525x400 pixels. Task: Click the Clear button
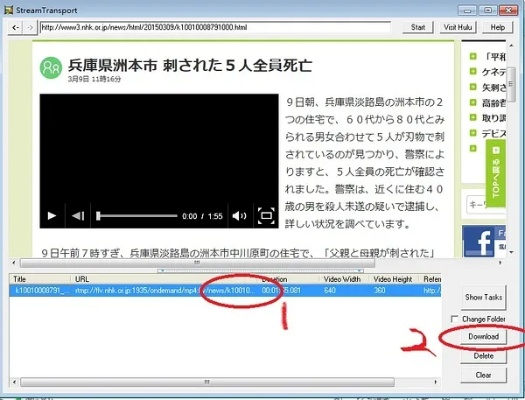[x=483, y=375]
